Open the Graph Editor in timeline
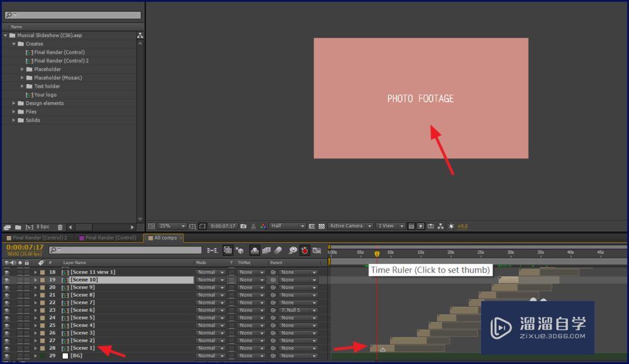629x364 pixels. 317,251
